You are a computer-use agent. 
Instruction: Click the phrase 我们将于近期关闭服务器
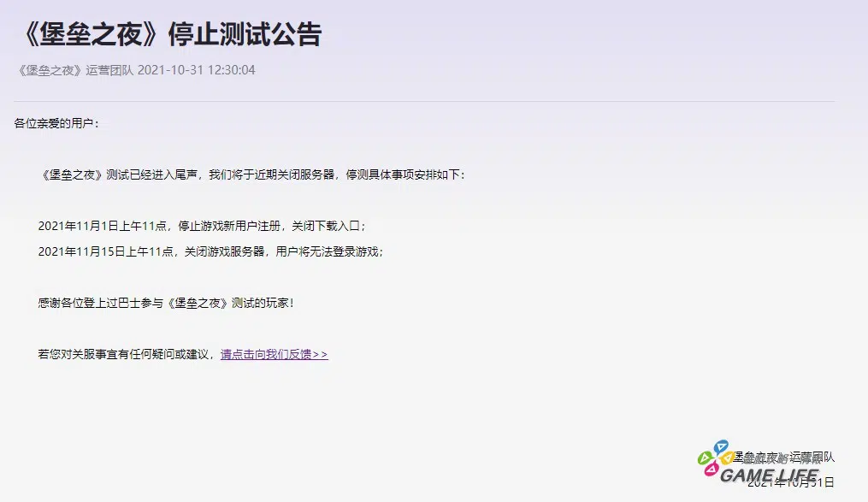tap(271, 174)
